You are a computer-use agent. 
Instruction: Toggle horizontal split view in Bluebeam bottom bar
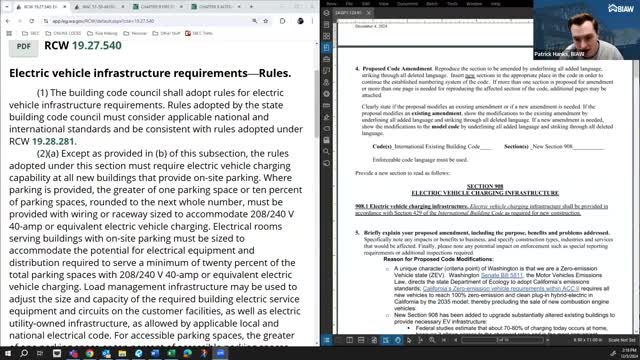[361, 340]
